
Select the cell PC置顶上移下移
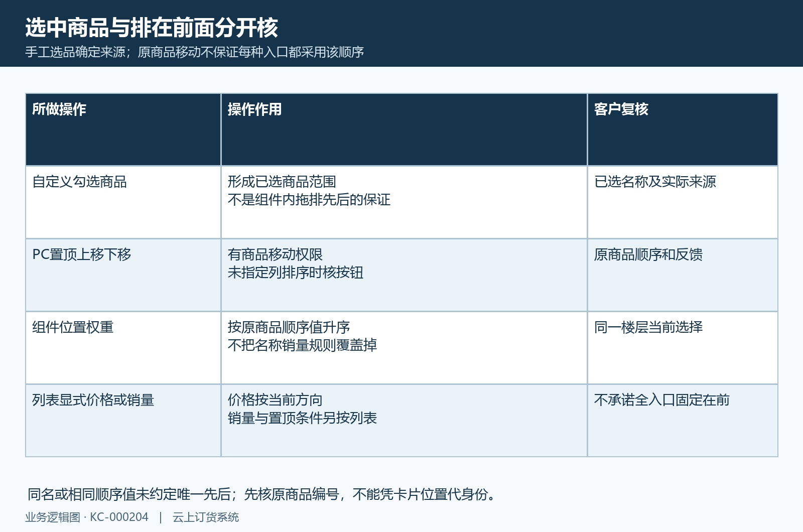tap(123, 275)
